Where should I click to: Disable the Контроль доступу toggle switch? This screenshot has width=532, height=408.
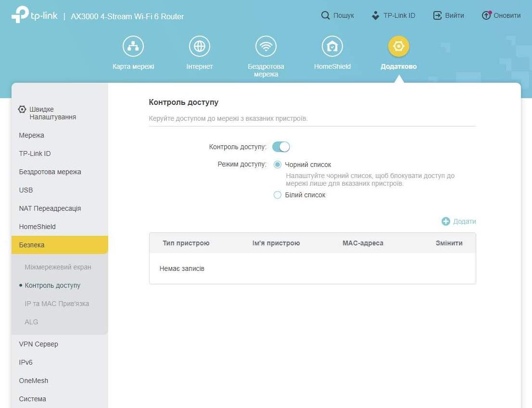coord(281,147)
